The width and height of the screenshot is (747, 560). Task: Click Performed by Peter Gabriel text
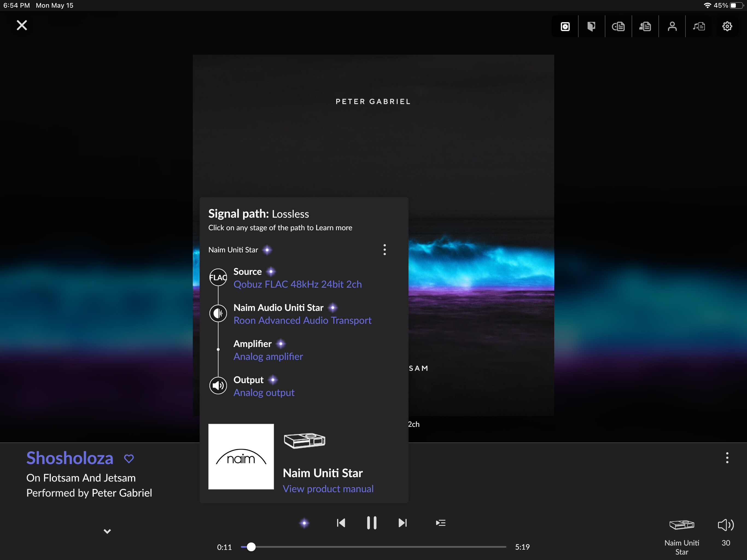pyautogui.click(x=89, y=493)
